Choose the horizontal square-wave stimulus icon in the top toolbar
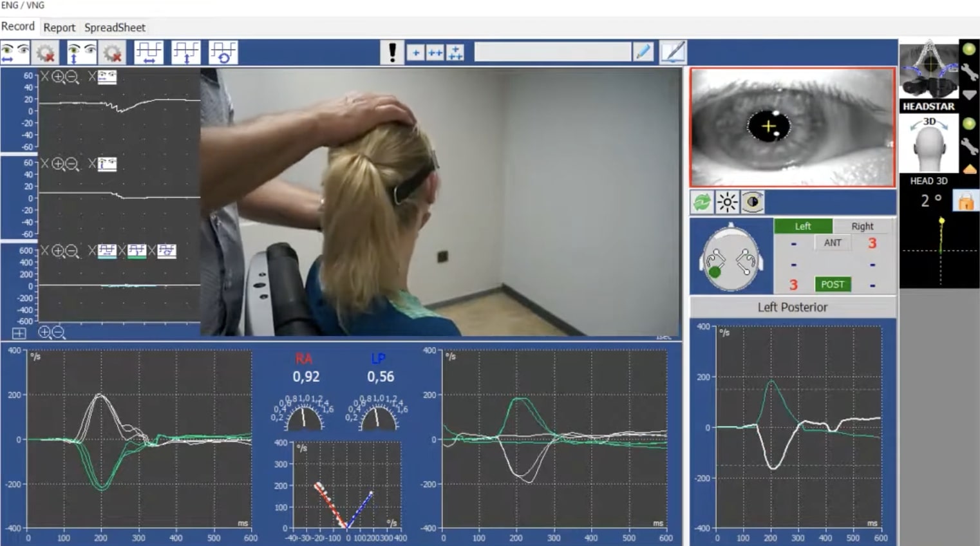The image size is (980, 546). point(149,52)
